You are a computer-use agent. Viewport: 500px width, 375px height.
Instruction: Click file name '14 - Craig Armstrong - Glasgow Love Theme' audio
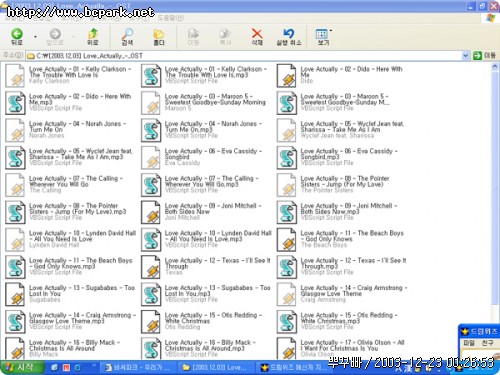(354, 291)
